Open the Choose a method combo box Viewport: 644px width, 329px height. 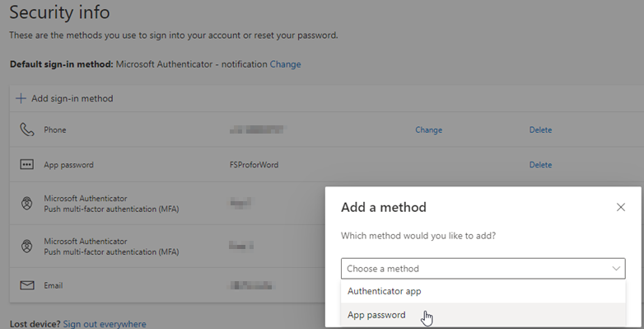(483, 269)
